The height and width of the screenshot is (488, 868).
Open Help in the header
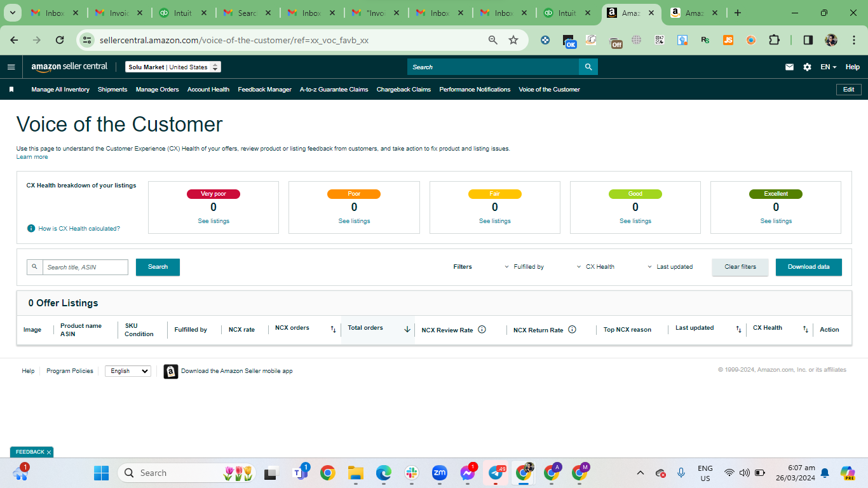(853, 67)
